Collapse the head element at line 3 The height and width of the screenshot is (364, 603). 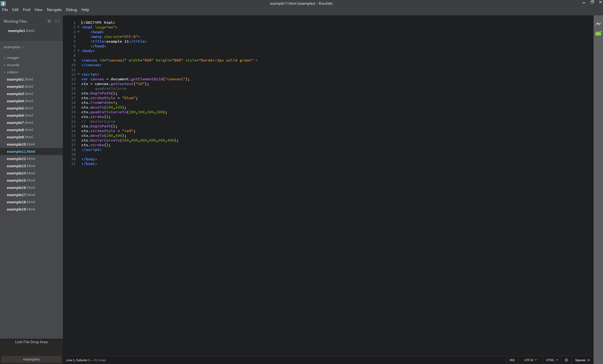(x=79, y=32)
